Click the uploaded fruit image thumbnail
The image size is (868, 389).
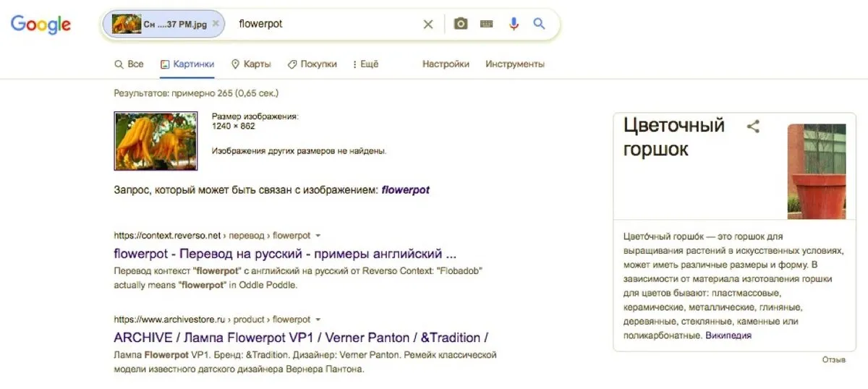pos(156,141)
